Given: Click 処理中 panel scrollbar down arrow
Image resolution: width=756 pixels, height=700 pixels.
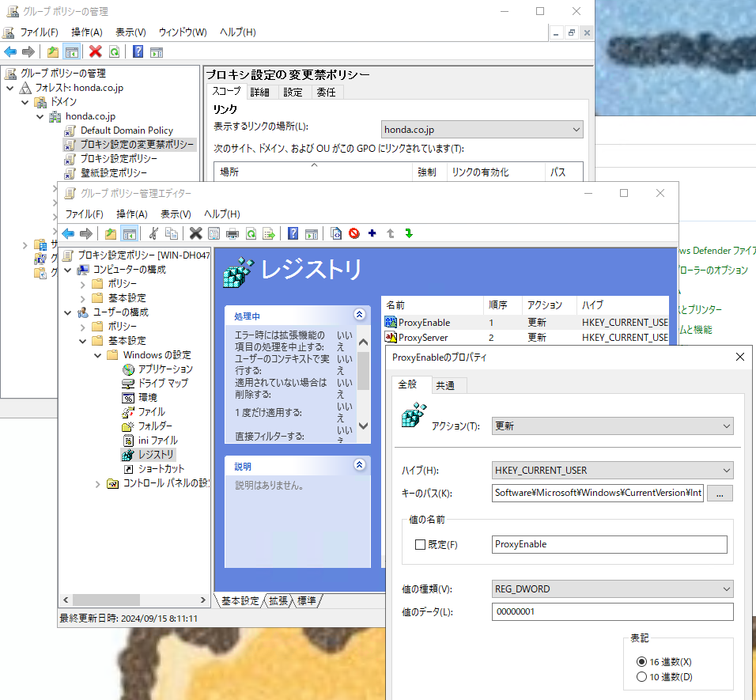Looking at the screenshot, I should pyautogui.click(x=364, y=426).
